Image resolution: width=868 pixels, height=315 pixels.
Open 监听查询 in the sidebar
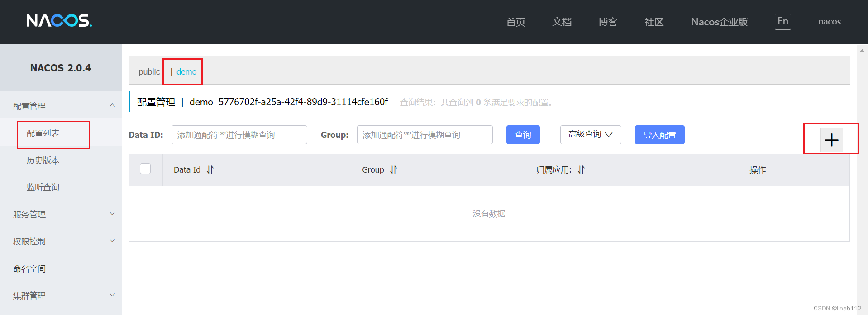coord(43,188)
